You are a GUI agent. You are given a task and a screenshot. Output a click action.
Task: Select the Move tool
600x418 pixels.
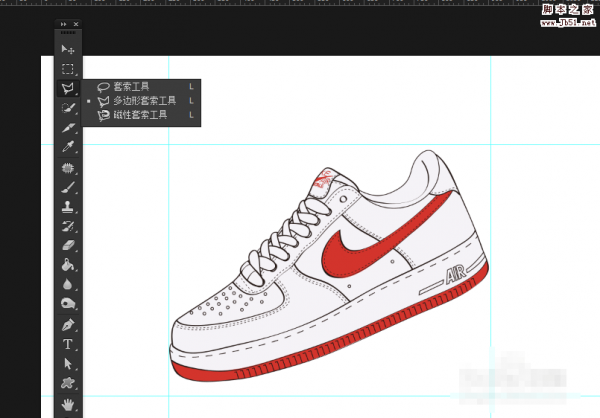[x=68, y=49]
